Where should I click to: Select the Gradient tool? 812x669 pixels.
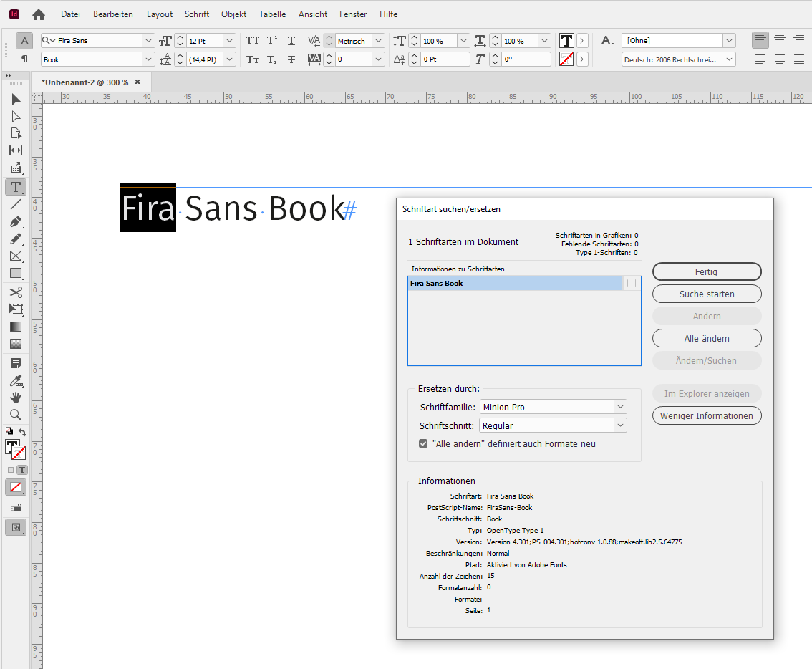tap(16, 327)
